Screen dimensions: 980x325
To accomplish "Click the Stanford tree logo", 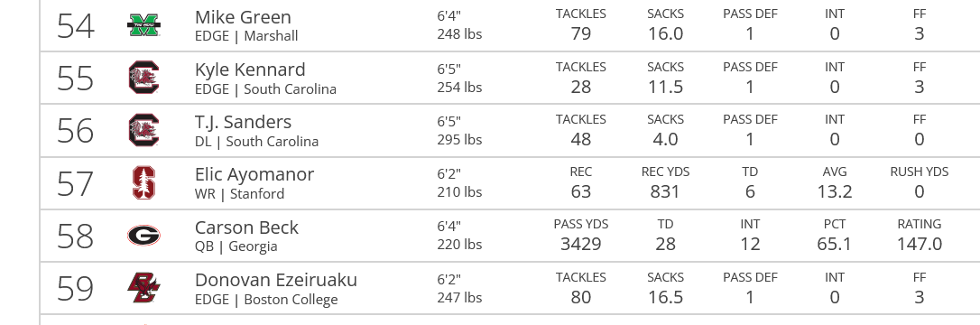I will click(x=143, y=183).
